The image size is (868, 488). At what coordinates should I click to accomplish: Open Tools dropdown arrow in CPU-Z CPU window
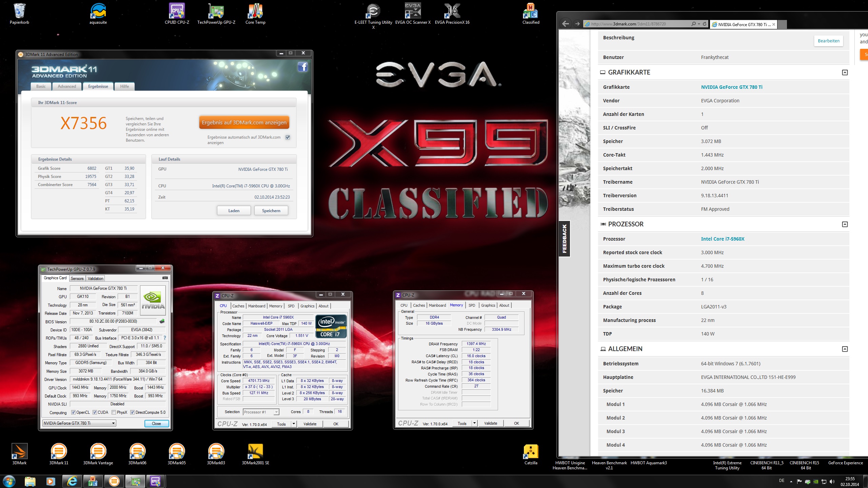(294, 424)
